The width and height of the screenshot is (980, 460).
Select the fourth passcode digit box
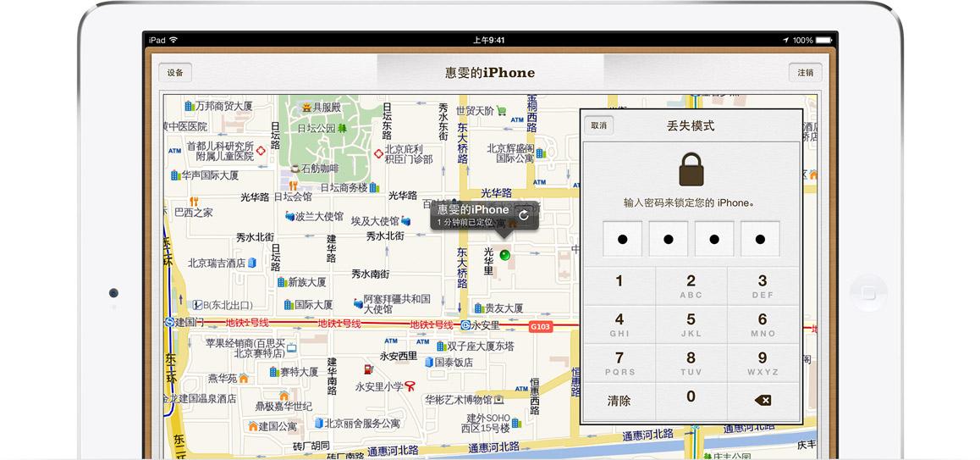coord(760,238)
